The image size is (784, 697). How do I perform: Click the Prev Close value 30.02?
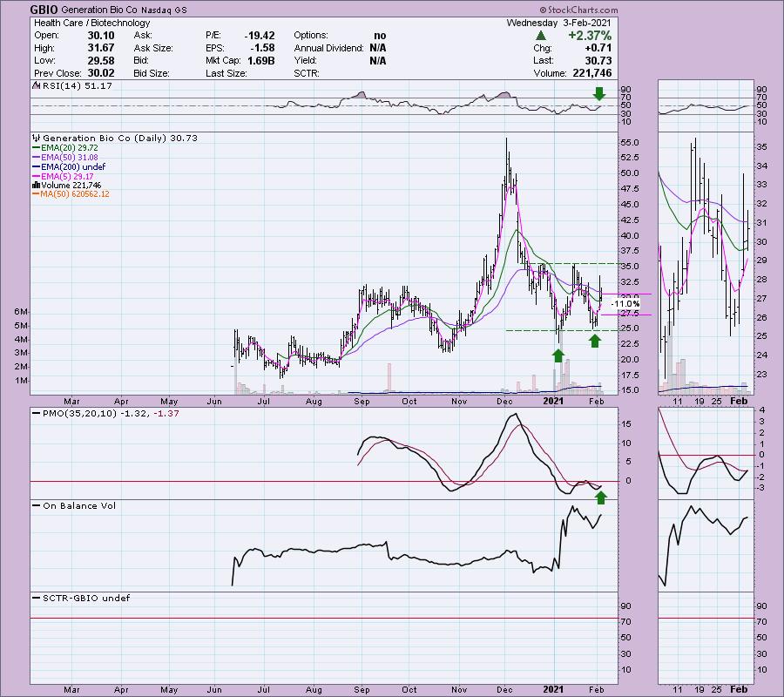coord(101,73)
